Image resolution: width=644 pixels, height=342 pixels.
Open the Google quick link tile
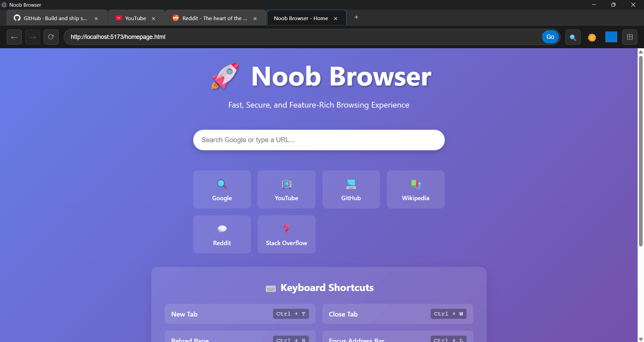[222, 189]
